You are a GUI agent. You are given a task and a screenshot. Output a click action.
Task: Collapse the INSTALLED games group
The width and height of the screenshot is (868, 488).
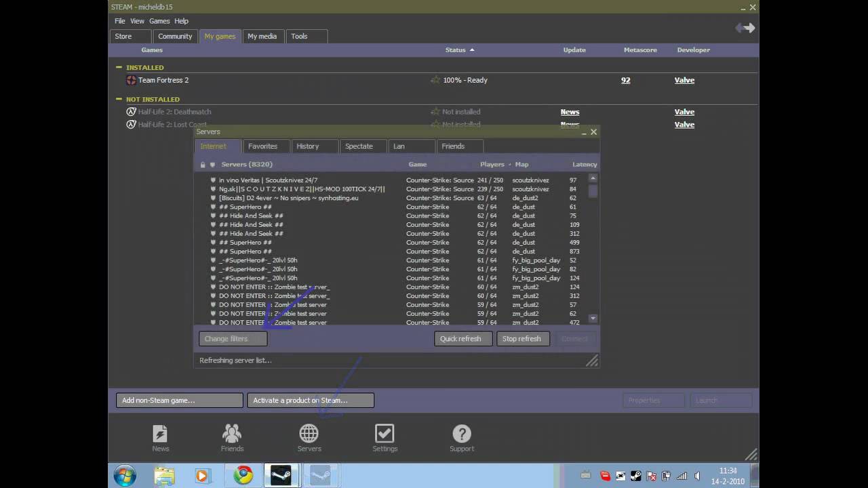click(x=119, y=67)
